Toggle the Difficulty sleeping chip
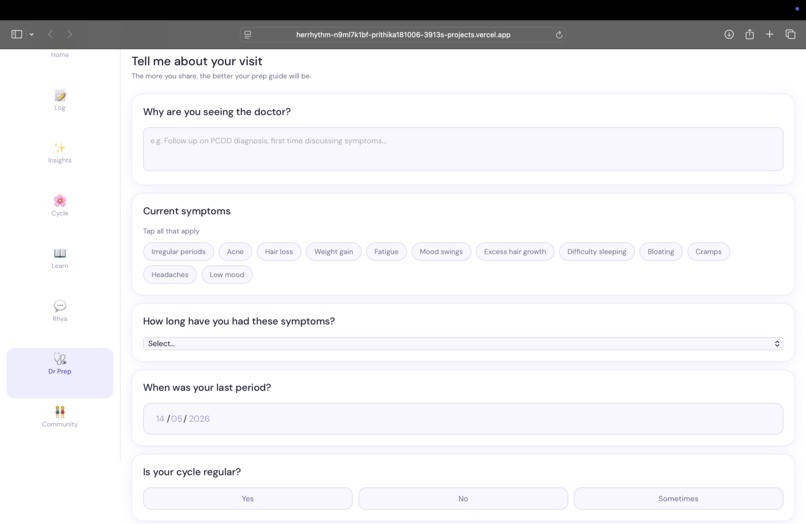 pos(597,251)
